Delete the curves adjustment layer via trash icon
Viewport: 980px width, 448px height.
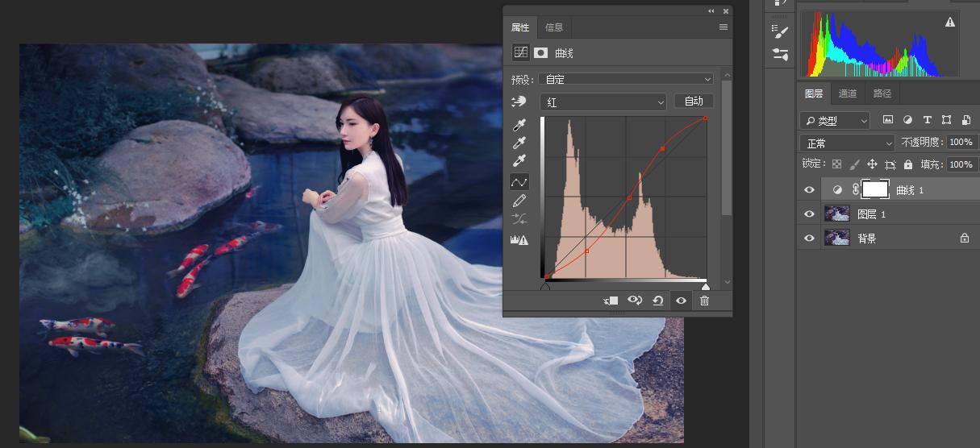click(x=704, y=301)
